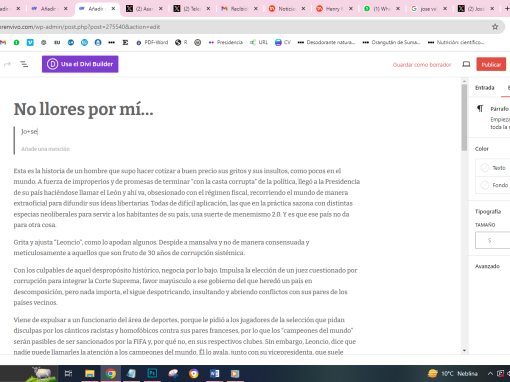Click Guardar como borrador
This screenshot has height=382, width=510.
(x=422, y=65)
